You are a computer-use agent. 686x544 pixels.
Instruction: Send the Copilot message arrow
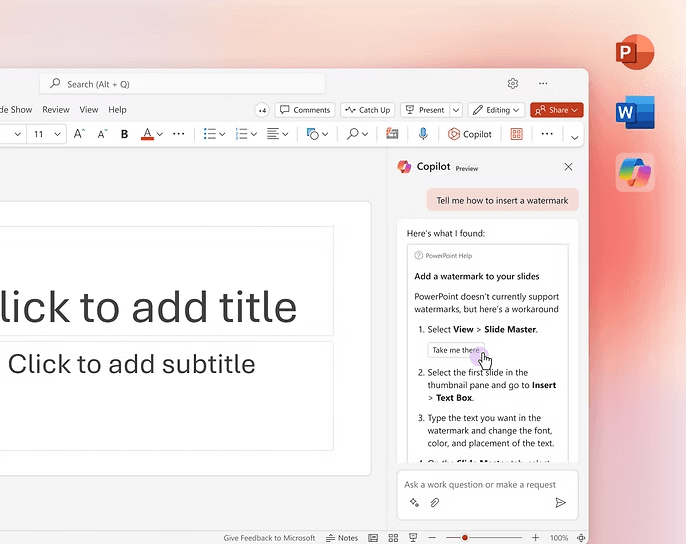point(560,502)
